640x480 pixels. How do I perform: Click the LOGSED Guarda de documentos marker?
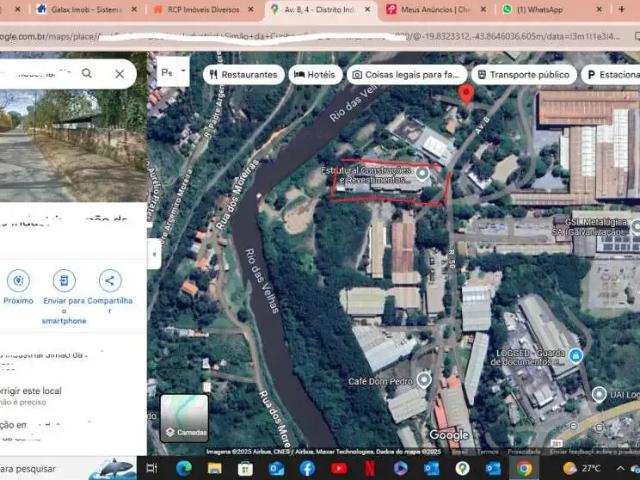tap(576, 356)
